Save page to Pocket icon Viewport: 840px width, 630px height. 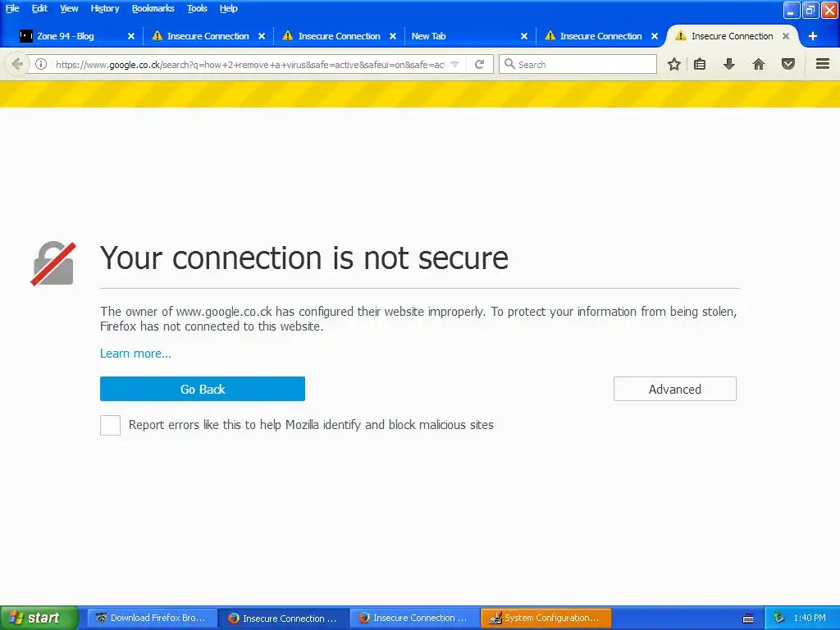788,64
